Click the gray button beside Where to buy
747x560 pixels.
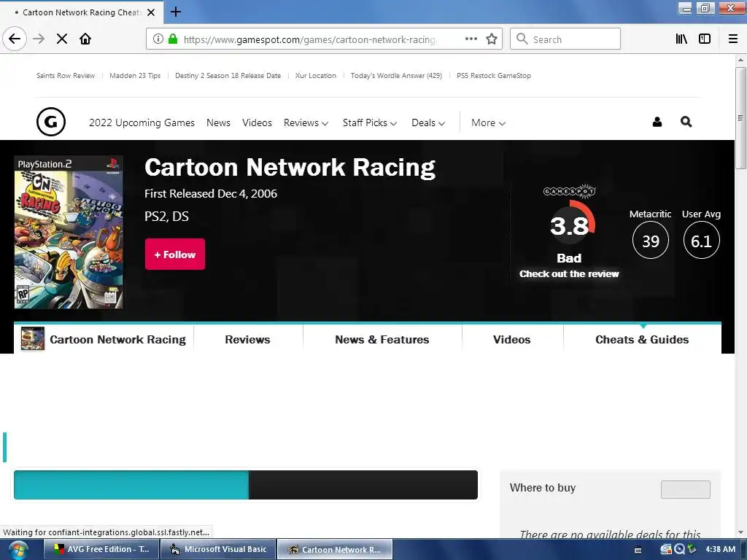[x=686, y=489]
